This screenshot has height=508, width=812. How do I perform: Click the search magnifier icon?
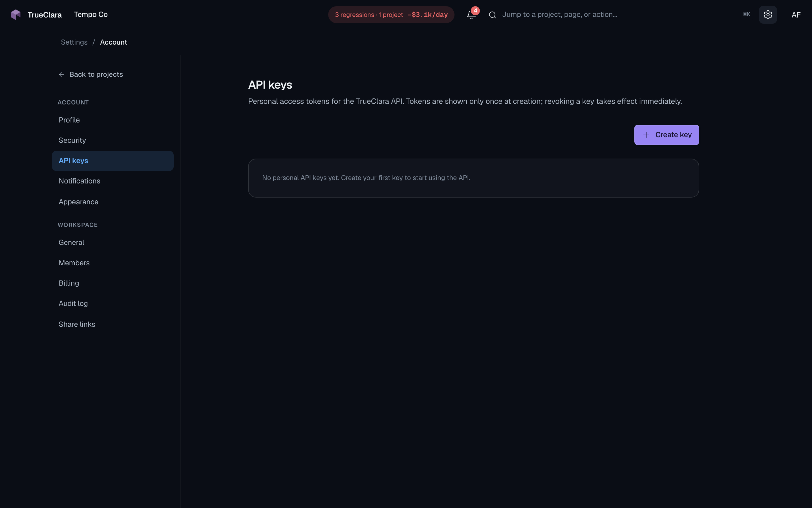coord(492,15)
